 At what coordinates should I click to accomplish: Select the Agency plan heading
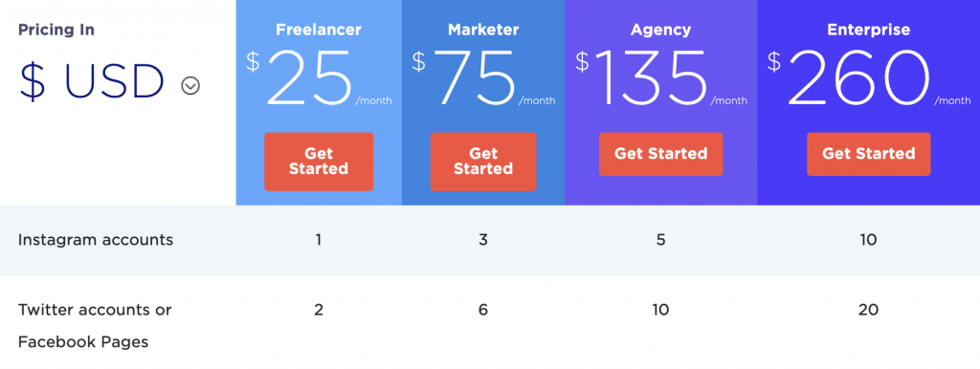tap(660, 30)
